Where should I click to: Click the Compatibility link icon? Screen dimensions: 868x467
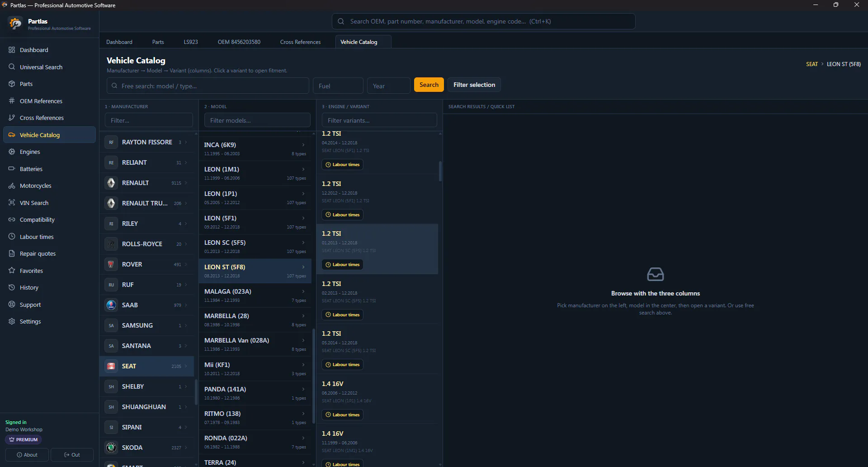(12, 219)
